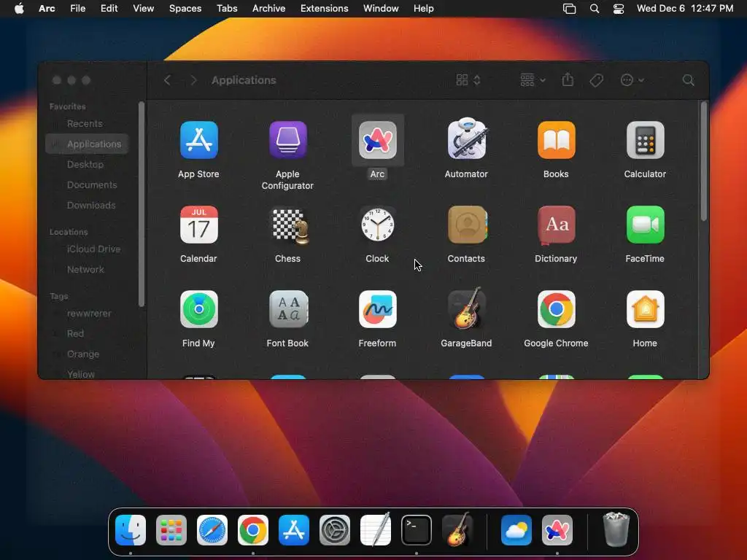Open the Window menu

click(x=381, y=8)
